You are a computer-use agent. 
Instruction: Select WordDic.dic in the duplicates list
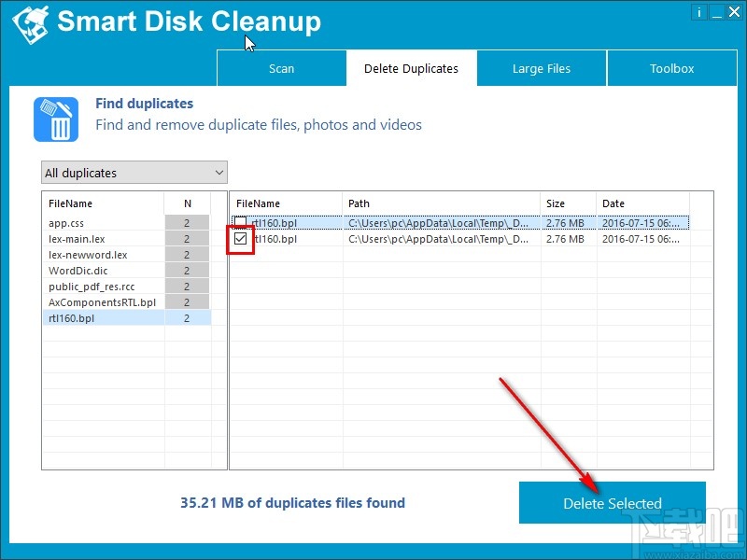click(126, 271)
